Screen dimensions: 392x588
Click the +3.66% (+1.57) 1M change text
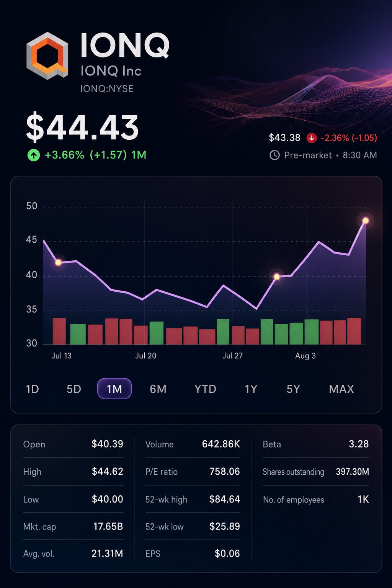coord(96,155)
